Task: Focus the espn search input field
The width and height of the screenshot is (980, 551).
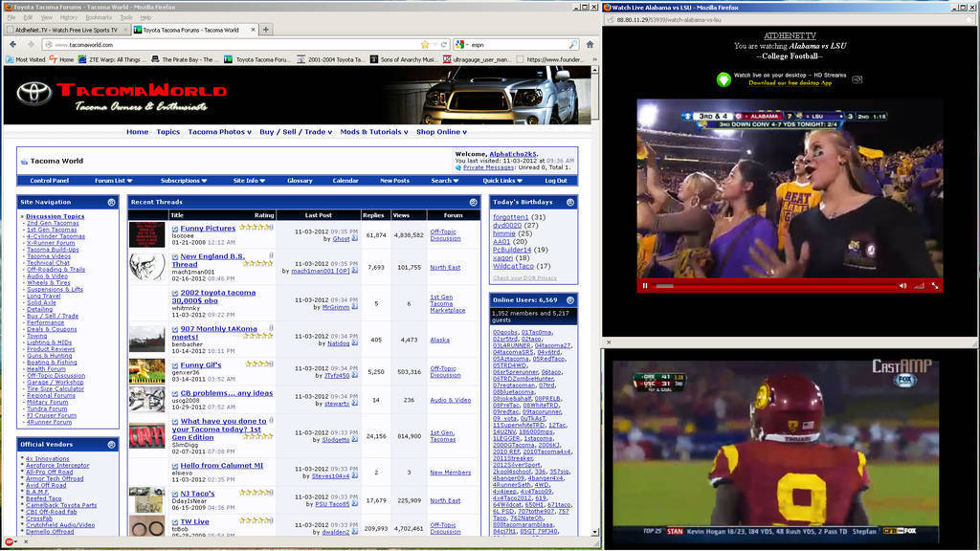Action: point(519,44)
